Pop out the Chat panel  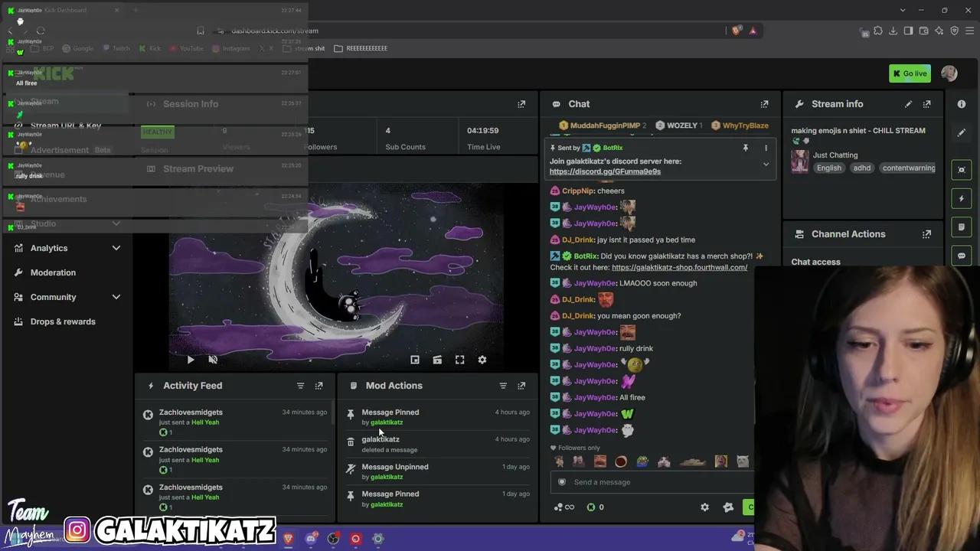(764, 104)
